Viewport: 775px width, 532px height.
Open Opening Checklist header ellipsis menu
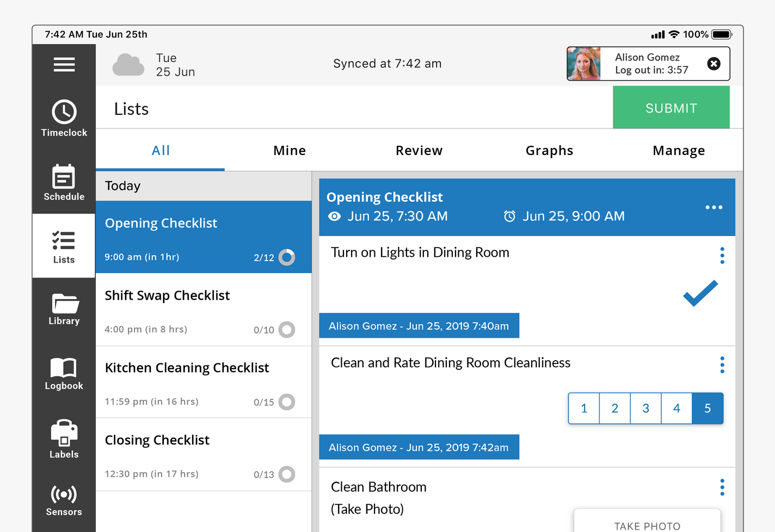pos(714,207)
